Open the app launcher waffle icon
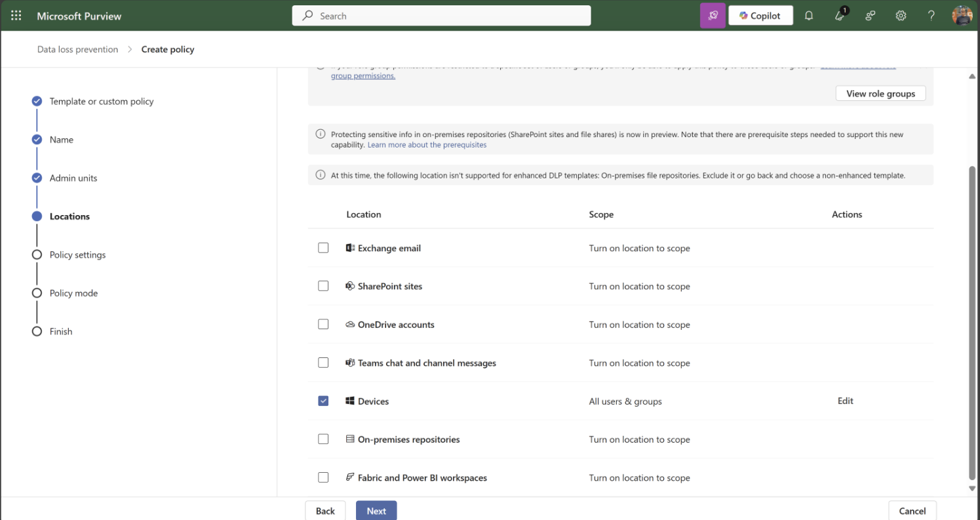 (16, 16)
